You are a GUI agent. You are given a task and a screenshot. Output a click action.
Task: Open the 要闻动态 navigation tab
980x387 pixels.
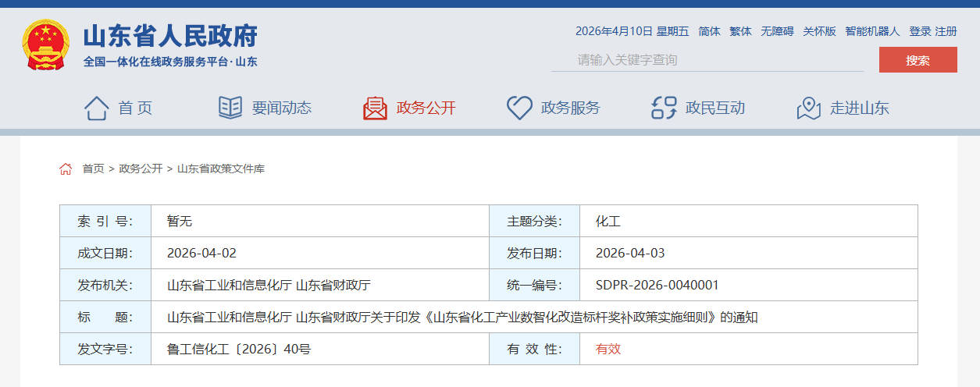pyautogui.click(x=282, y=108)
